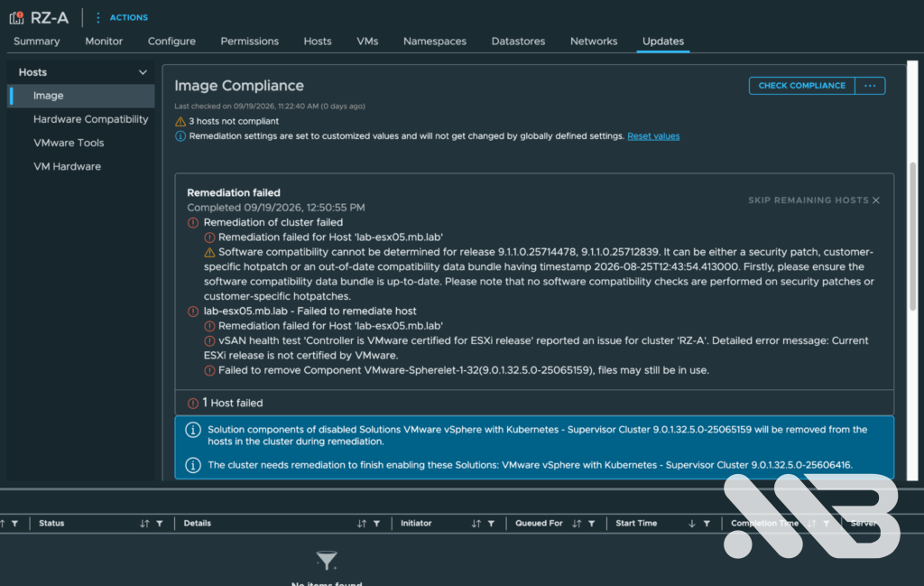The height and width of the screenshot is (586, 924).
Task: Open VMware Tools in sidebar
Action: (x=69, y=144)
